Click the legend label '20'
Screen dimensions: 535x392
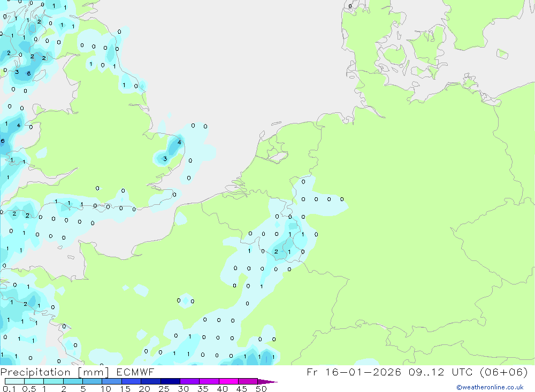pos(144,389)
